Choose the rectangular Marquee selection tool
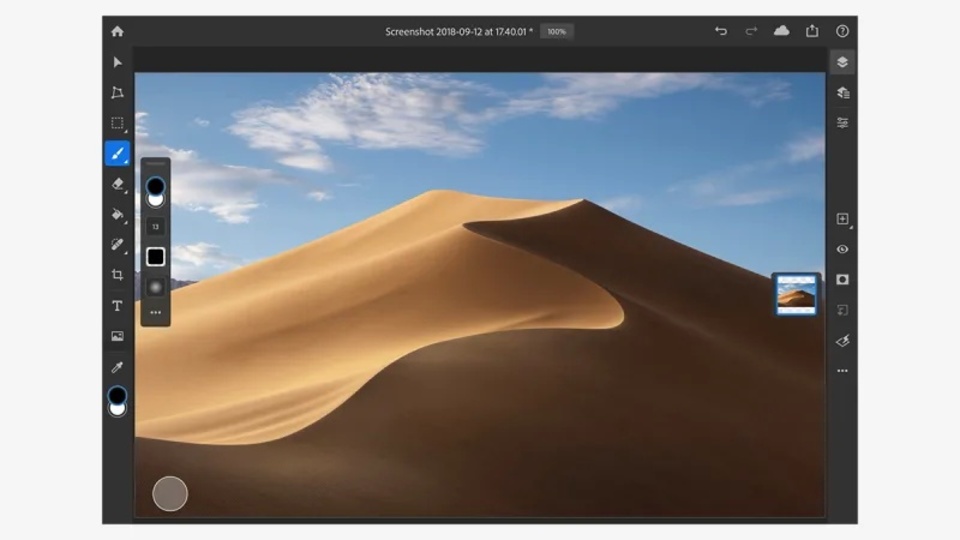This screenshot has width=960, height=540. pos(117,123)
